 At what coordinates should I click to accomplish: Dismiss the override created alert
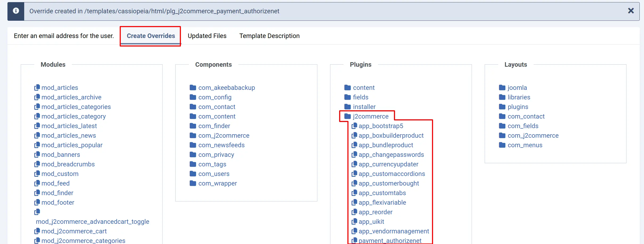(631, 11)
